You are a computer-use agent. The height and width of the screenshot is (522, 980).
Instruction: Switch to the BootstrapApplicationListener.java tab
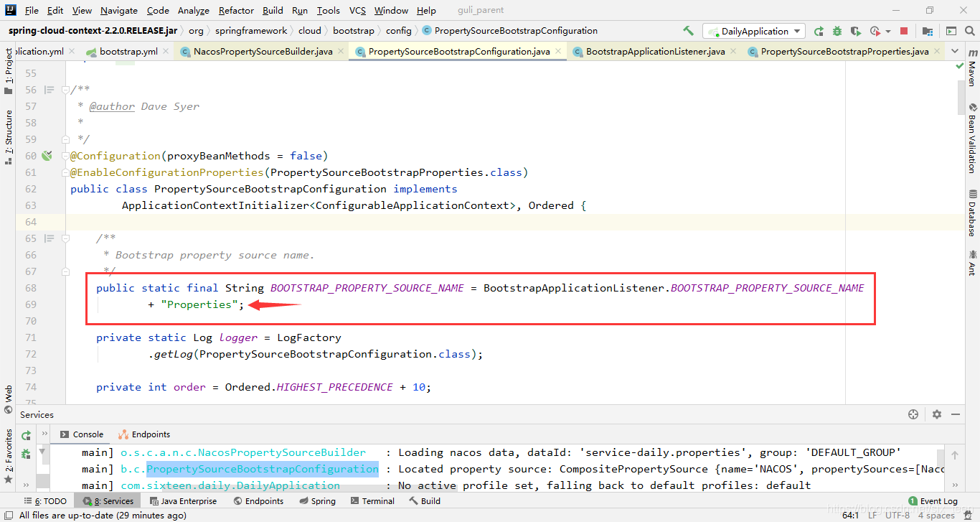pyautogui.click(x=655, y=52)
